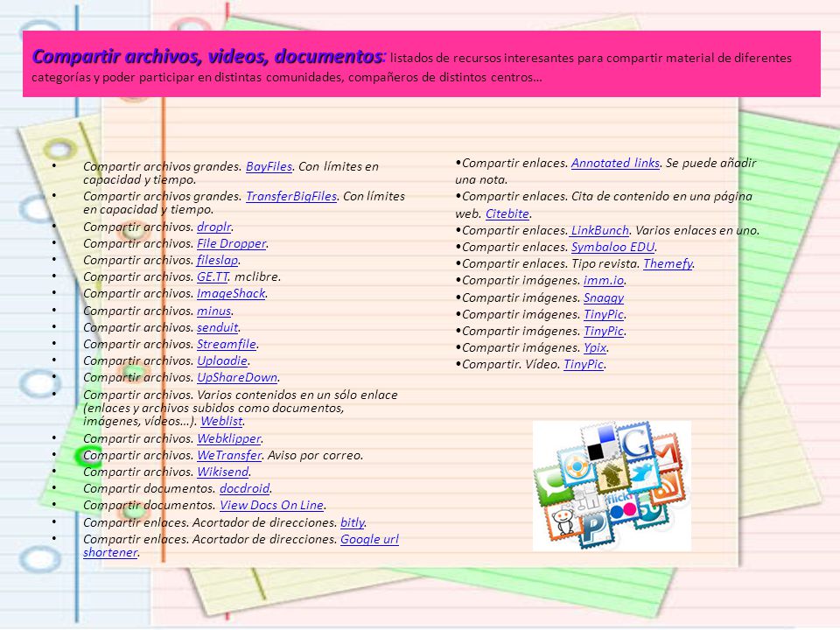Open the Themefy link
The image size is (840, 630).
click(x=668, y=263)
